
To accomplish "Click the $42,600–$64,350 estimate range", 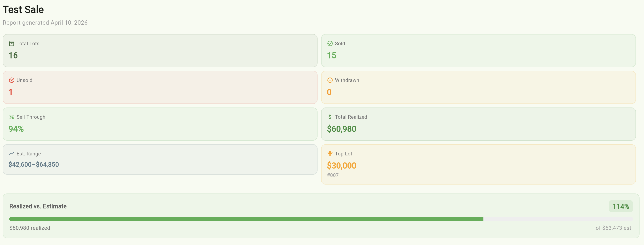I will [x=34, y=165].
